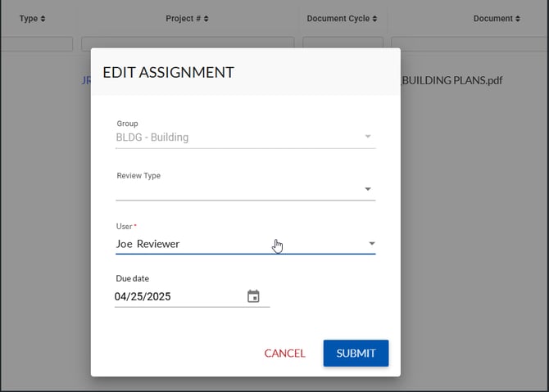Click the Due date field showing 04/25/2025
The height and width of the screenshot is (392, 549).
[x=176, y=297]
